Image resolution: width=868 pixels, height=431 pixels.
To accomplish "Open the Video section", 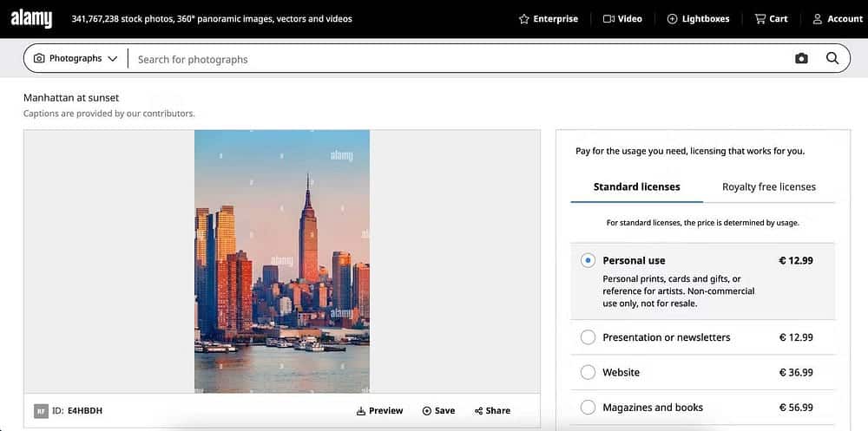I will 622,19.
